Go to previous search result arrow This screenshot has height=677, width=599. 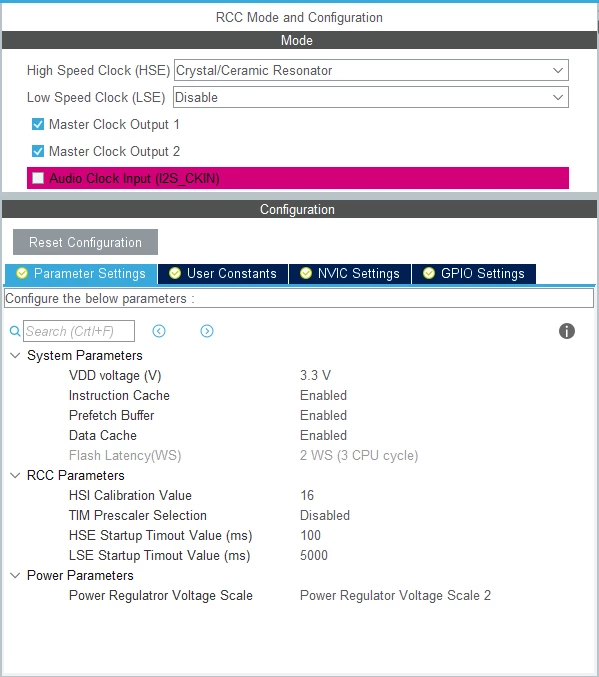click(159, 331)
